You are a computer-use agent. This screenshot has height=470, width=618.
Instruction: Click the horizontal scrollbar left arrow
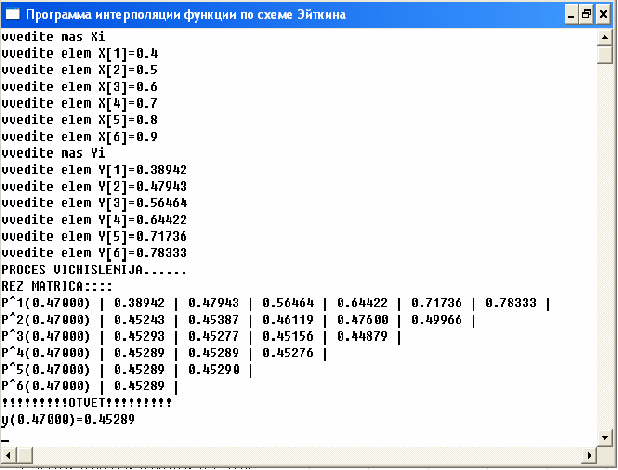tap(9, 455)
